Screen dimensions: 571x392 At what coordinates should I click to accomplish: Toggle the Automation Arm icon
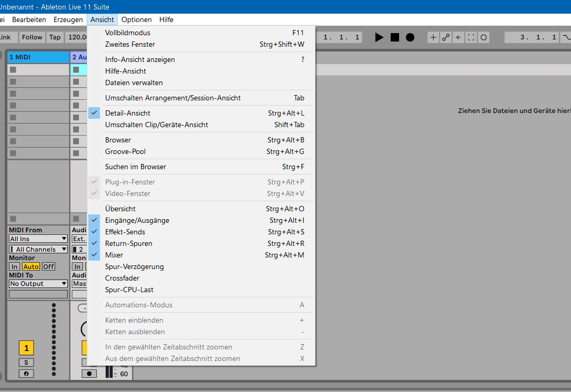[x=446, y=37]
